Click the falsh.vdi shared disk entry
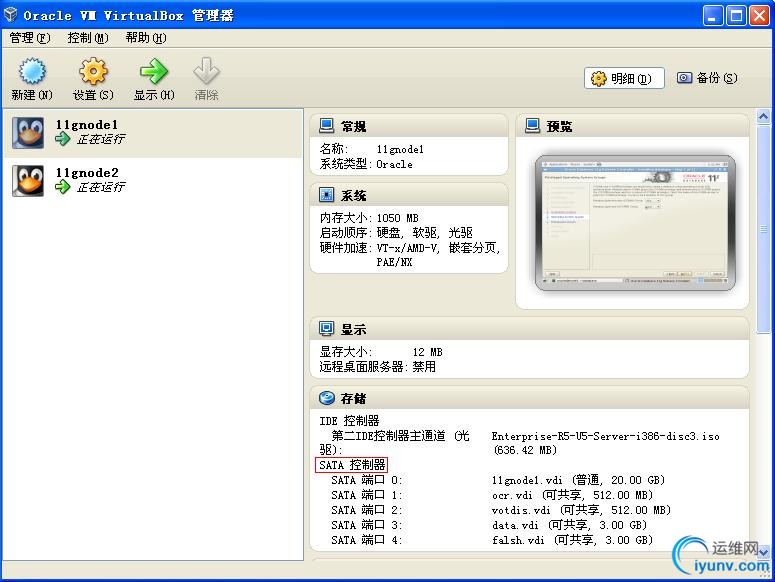This screenshot has height=582, width=775. point(572,540)
